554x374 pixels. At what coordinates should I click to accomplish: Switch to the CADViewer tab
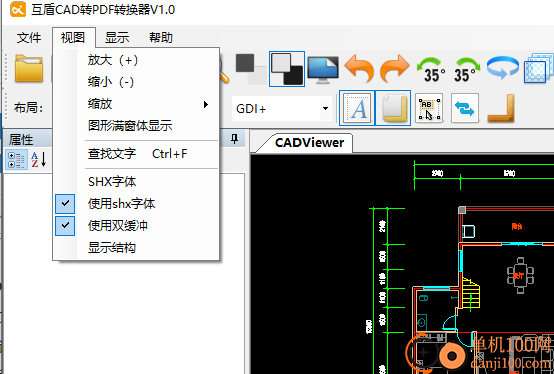click(309, 143)
